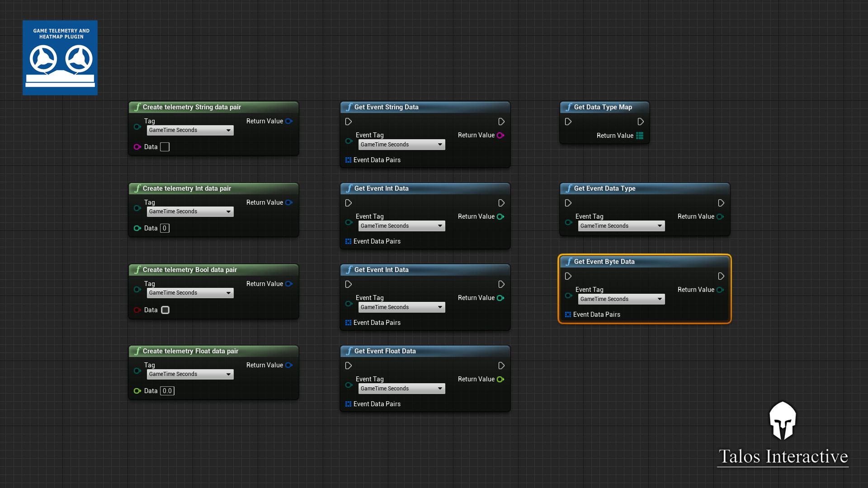Click the function icon on Get Event Float Data header
This screenshot has height=488, width=868.
(349, 351)
